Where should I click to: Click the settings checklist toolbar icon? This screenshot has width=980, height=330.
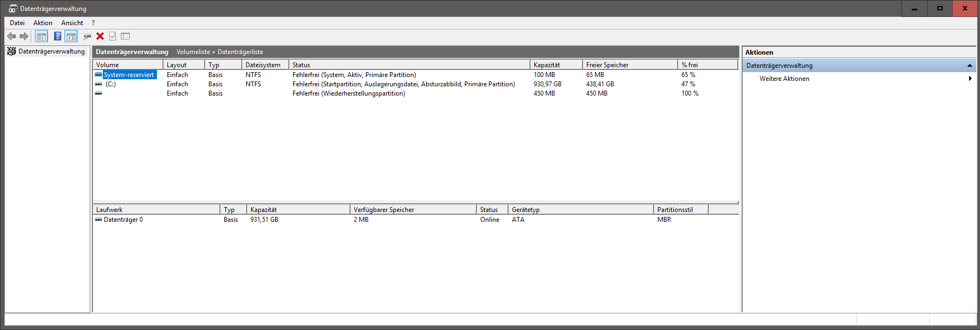pyautogui.click(x=125, y=36)
